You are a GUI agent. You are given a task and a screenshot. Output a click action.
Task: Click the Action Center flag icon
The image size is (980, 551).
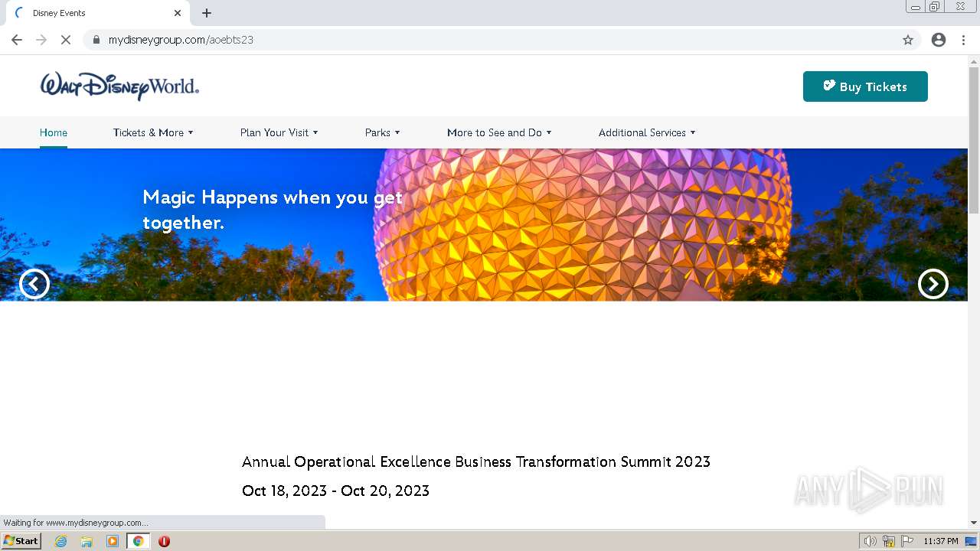pyautogui.click(x=907, y=541)
